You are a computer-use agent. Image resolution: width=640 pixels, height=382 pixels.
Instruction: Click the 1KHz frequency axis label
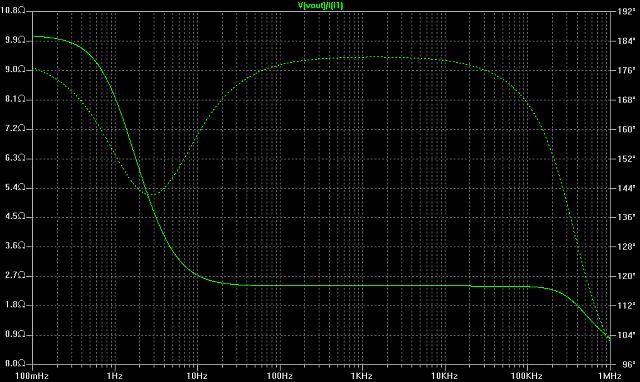362,376
